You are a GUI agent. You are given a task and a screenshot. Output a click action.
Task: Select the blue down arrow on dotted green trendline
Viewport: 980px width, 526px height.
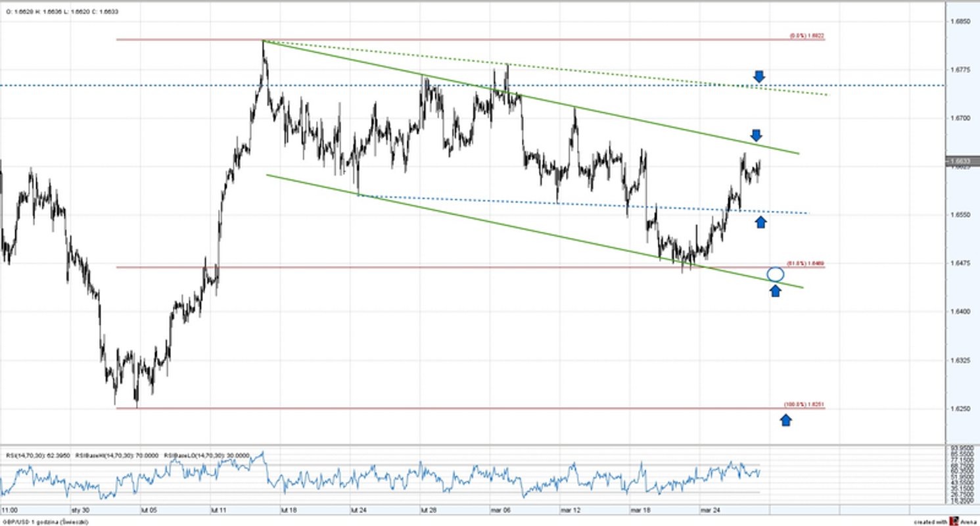[760, 78]
